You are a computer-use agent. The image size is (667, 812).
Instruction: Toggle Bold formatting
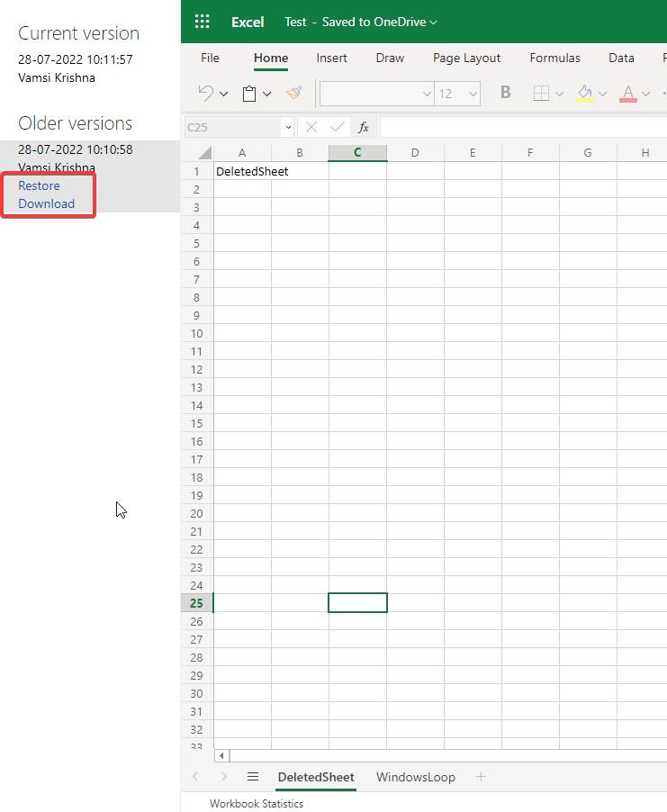[x=505, y=93]
